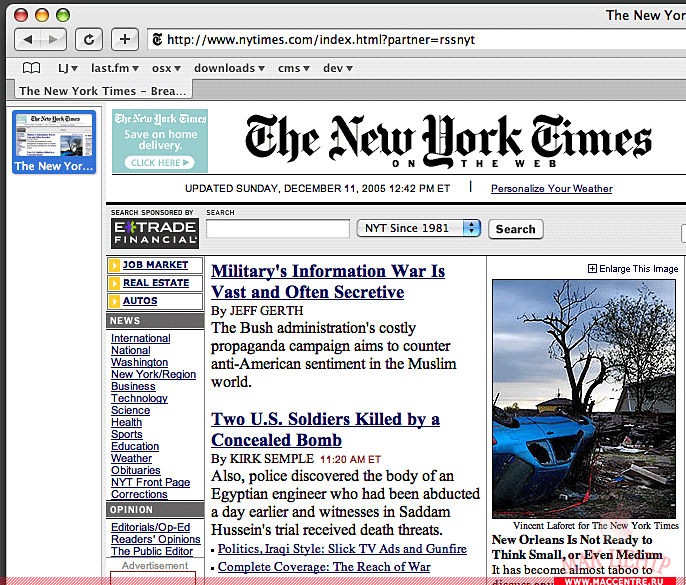Open the osx bookmarks dropdown
This screenshot has width=686, height=585.
tap(166, 68)
